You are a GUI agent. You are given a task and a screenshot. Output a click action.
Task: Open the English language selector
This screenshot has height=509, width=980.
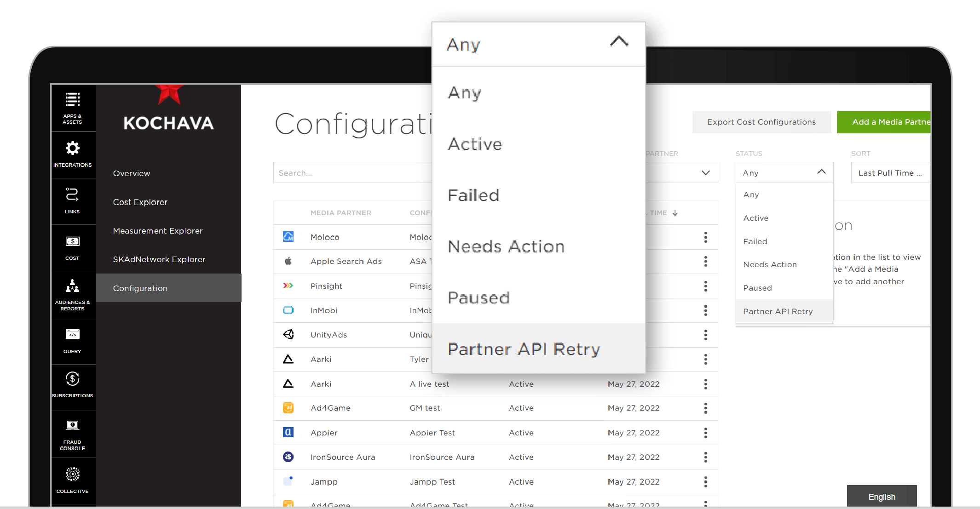pos(882,497)
